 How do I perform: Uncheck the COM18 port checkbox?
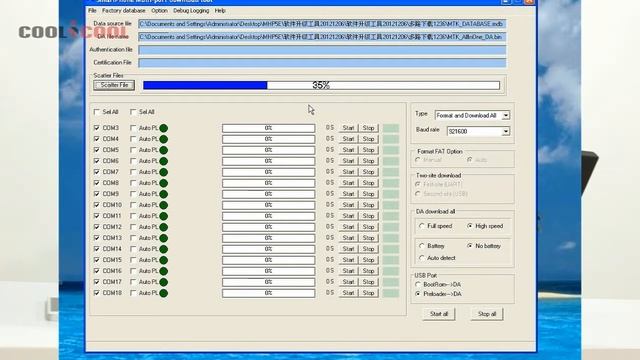click(x=97, y=293)
